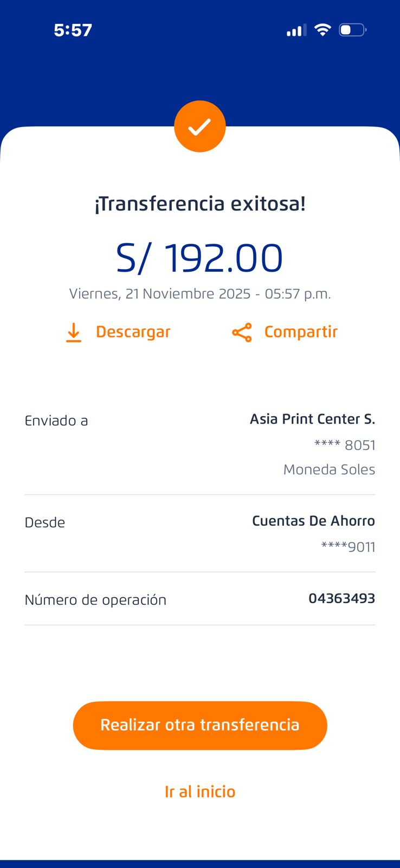Select the operation number 04363493
400x868 pixels.
coord(341,598)
